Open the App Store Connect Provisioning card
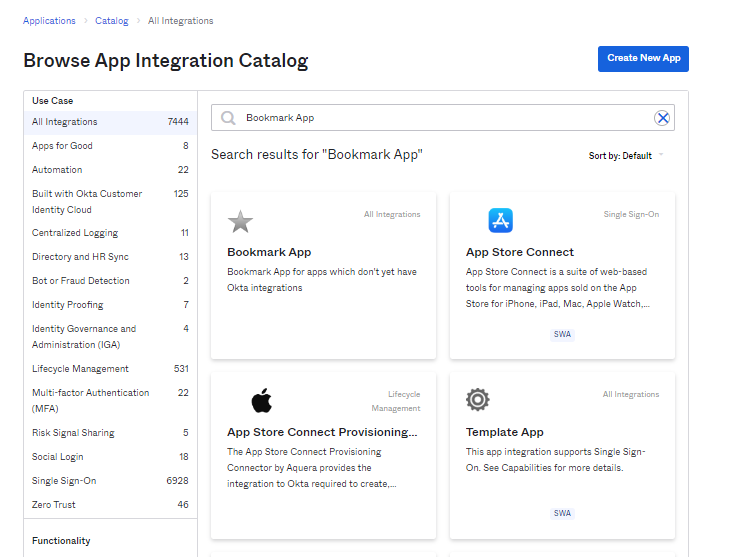The height and width of the screenshot is (557, 756). 322,432
